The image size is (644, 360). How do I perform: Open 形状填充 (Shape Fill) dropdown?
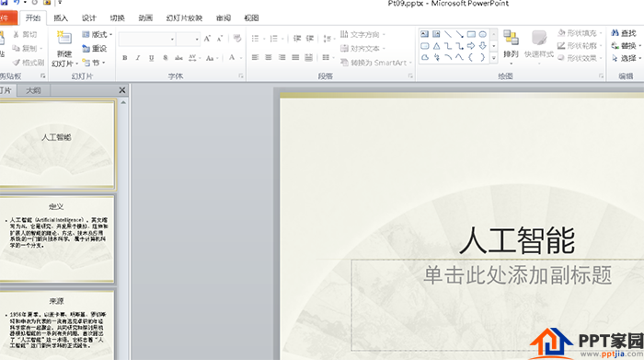pyautogui.click(x=580, y=33)
